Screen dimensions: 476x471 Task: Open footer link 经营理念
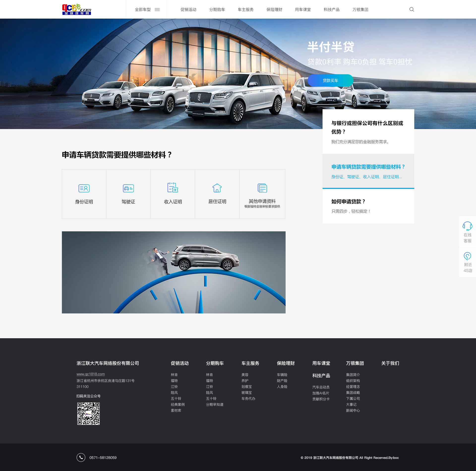(x=353, y=387)
